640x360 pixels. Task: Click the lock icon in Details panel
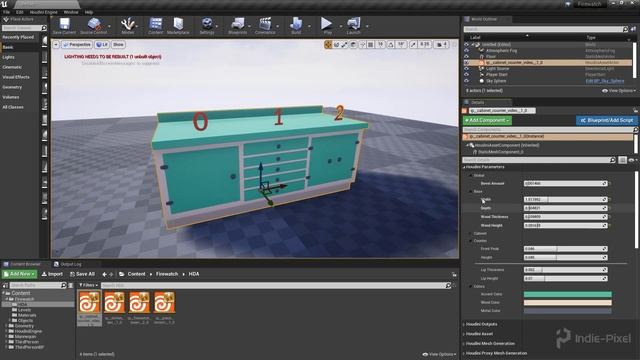click(635, 111)
